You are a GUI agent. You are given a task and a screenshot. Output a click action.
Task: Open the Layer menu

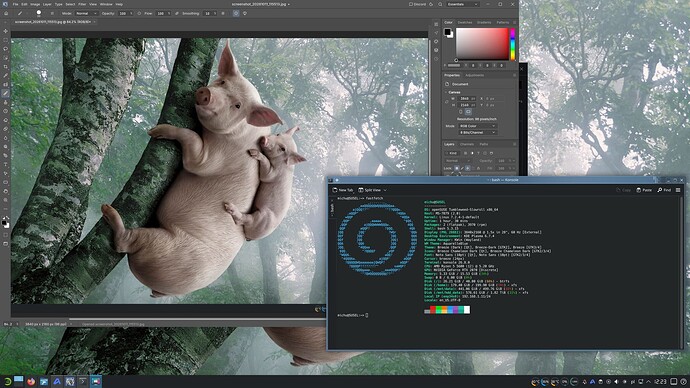tap(47, 4)
